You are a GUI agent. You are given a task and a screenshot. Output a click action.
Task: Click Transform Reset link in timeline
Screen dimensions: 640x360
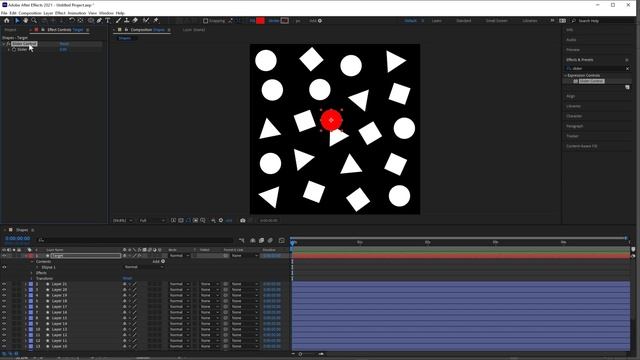click(x=127, y=278)
